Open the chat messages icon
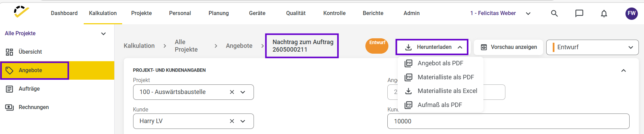The width and height of the screenshot is (644, 134). point(579,13)
